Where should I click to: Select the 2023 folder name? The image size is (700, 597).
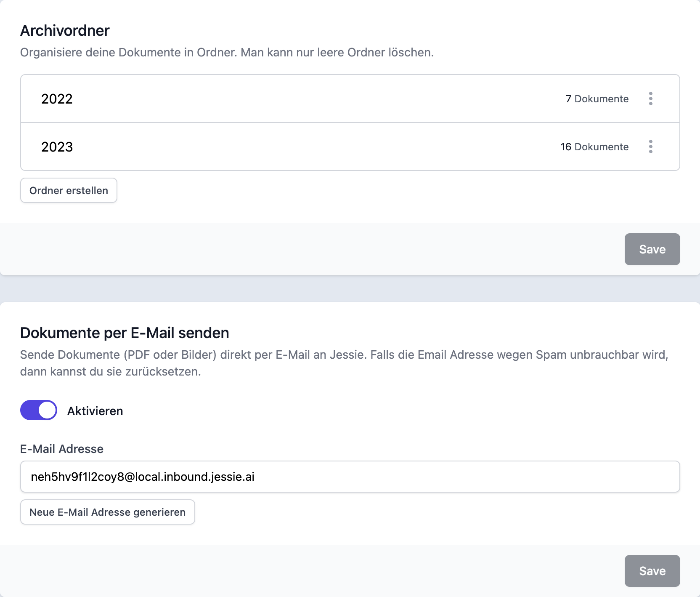click(x=57, y=147)
